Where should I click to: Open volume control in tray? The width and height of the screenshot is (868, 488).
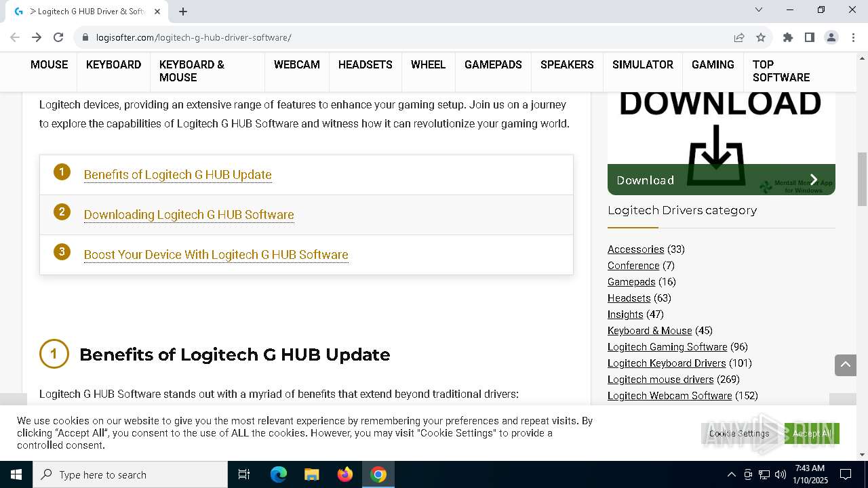780,474
